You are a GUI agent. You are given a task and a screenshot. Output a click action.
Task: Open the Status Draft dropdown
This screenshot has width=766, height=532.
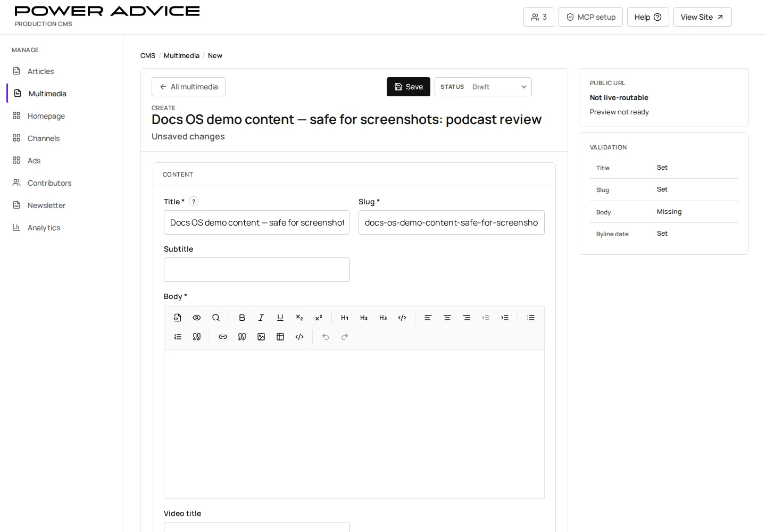(483, 87)
